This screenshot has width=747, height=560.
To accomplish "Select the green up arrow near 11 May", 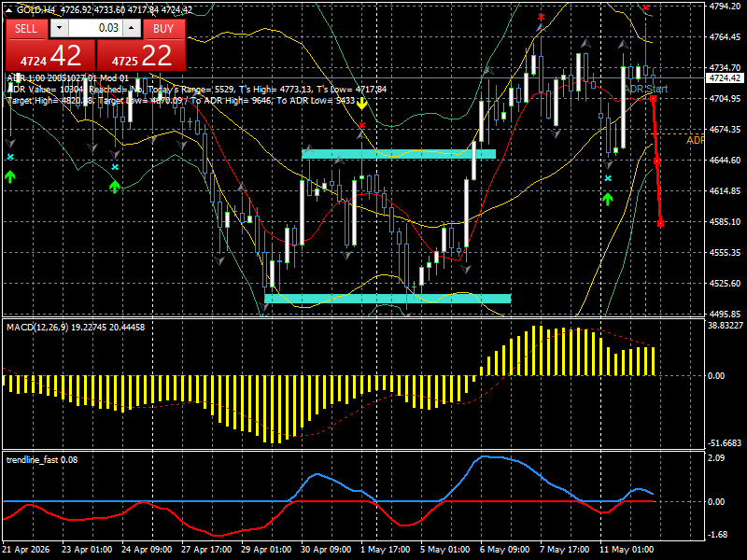I will [608, 199].
